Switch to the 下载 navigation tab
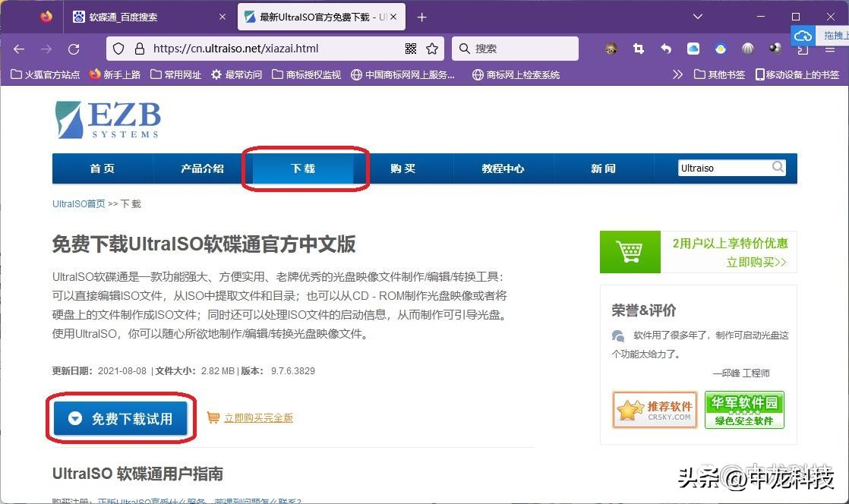 point(303,169)
